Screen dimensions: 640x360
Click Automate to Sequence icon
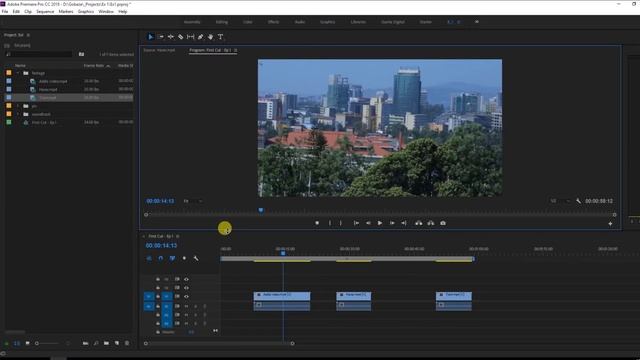tap(85, 343)
